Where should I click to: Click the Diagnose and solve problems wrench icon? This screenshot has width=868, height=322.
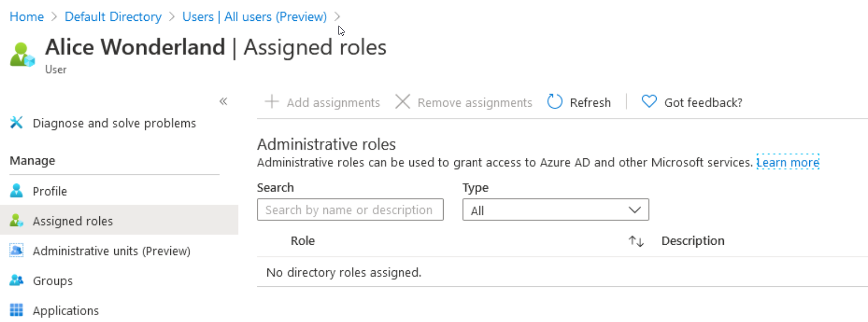click(17, 123)
